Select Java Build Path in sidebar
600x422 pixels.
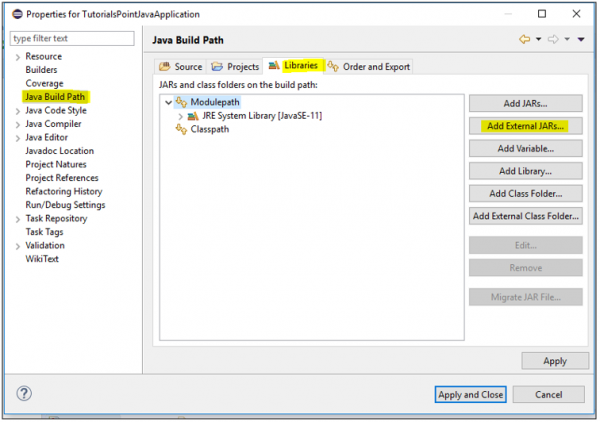tap(55, 97)
